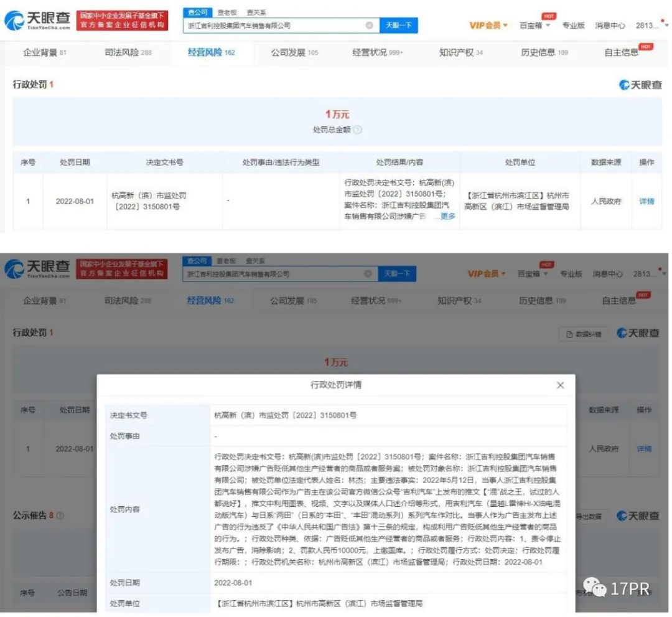The height and width of the screenshot is (617, 672).
Task: Open the help icon beside 处罚总金额
Action: tap(357, 130)
